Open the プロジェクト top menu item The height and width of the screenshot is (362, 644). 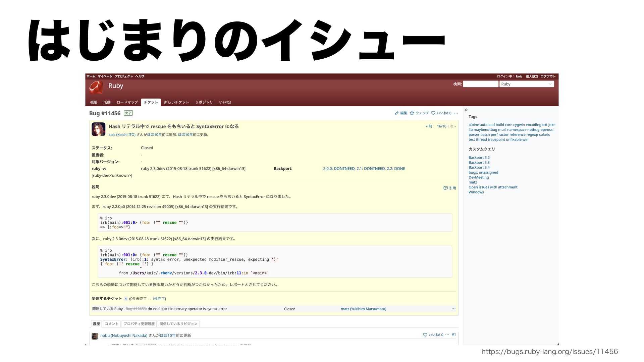pyautogui.click(x=124, y=76)
